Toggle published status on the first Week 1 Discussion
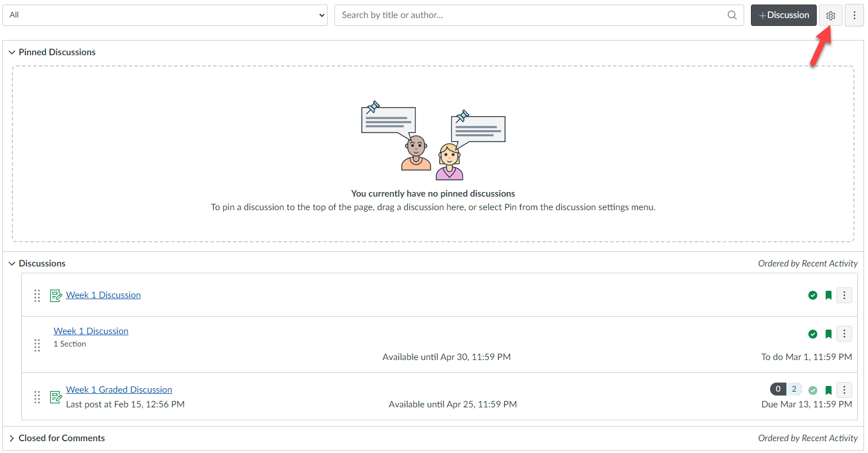The width and height of the screenshot is (868, 453). 813,295
